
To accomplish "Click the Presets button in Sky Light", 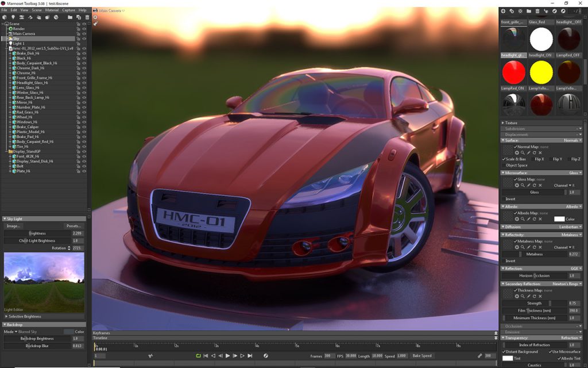I will click(x=73, y=226).
